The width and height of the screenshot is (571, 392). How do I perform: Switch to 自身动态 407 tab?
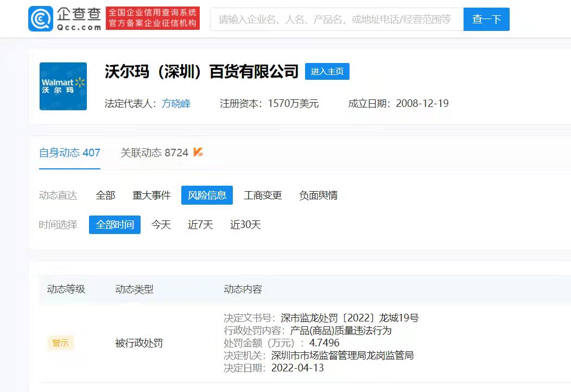69,153
